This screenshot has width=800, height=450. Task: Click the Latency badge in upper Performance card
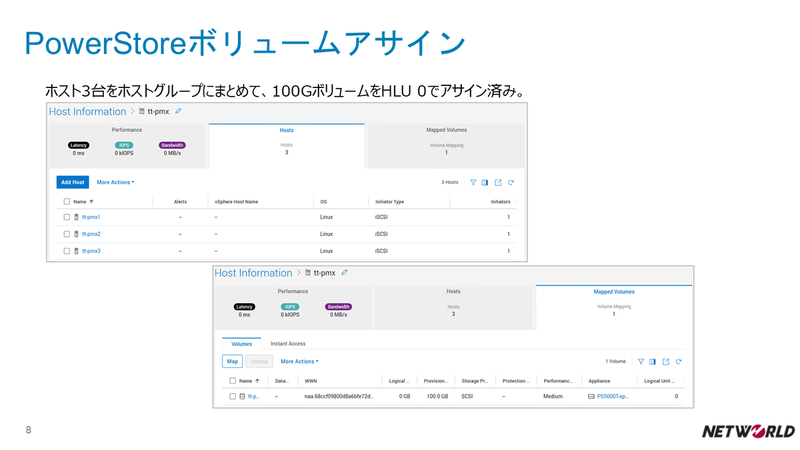point(79,145)
